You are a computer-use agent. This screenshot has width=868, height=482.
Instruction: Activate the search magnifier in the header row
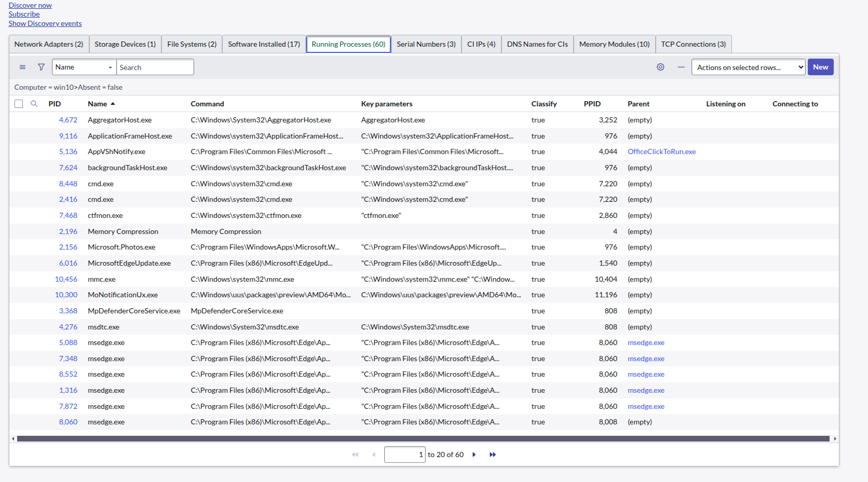click(34, 104)
